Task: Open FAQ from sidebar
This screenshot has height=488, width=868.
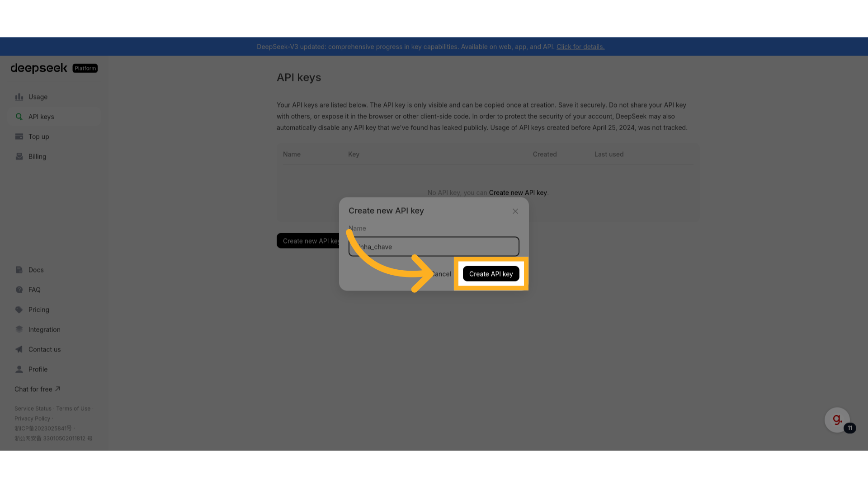Action: click(54, 290)
